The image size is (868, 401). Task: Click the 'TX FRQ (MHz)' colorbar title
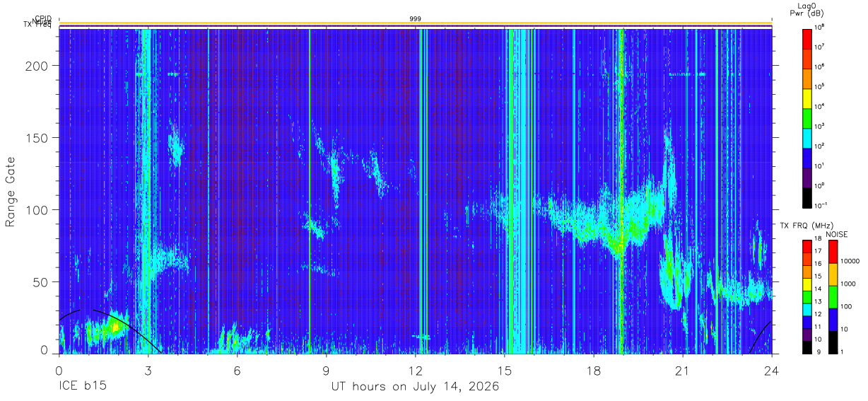point(807,226)
